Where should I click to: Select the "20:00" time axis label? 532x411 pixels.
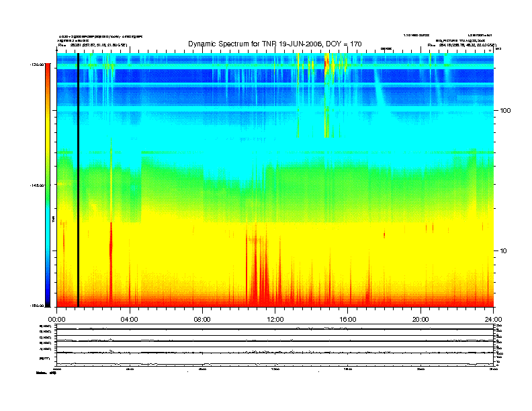[x=420, y=320]
